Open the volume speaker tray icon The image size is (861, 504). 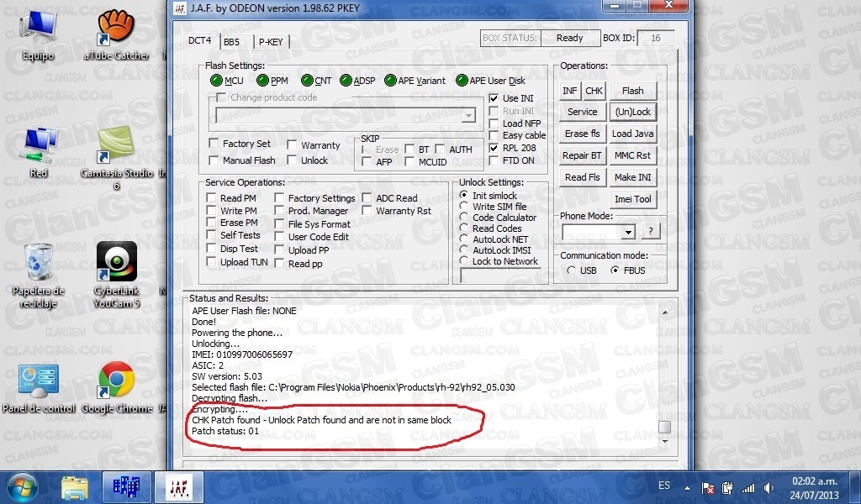[769, 487]
